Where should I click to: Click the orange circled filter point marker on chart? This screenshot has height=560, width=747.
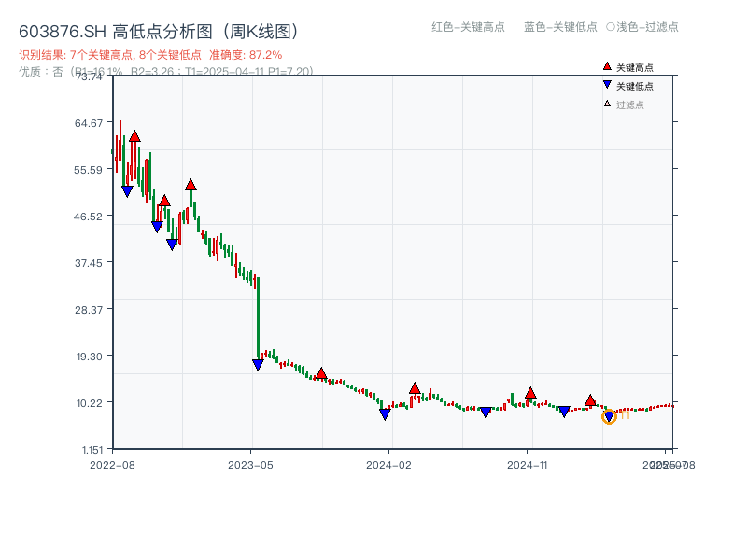point(609,417)
